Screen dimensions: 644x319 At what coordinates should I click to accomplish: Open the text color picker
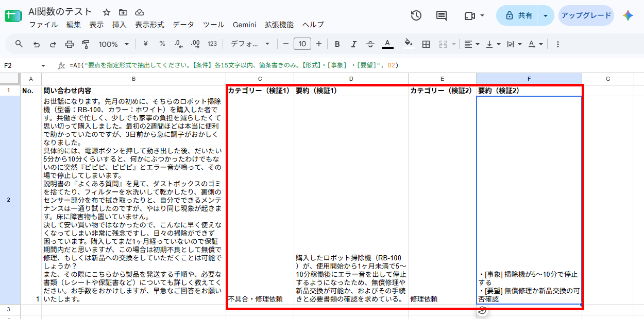coord(388,44)
